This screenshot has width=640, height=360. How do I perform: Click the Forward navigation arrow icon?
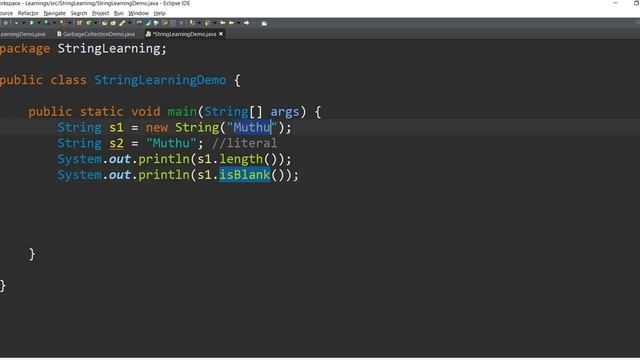247,23
